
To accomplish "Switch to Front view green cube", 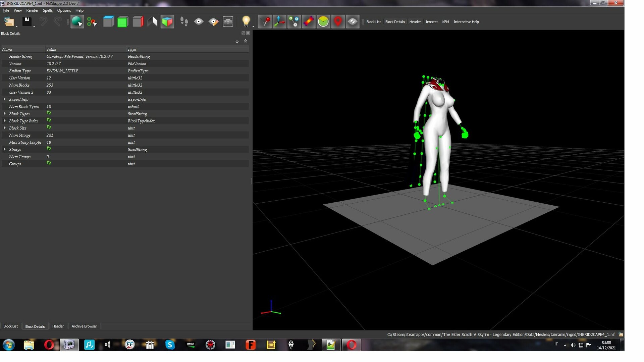I will 123,22.
